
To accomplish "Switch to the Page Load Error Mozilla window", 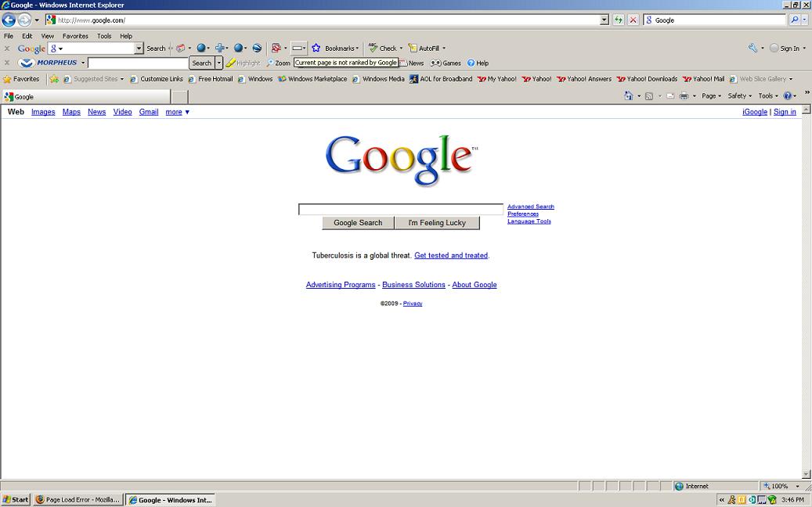I will [x=79, y=500].
